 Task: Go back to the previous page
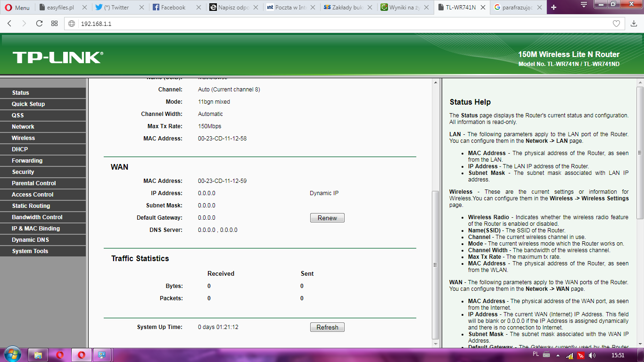(x=9, y=24)
